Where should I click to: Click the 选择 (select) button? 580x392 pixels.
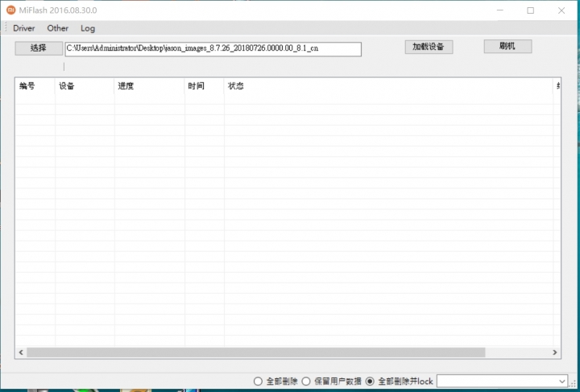click(39, 48)
